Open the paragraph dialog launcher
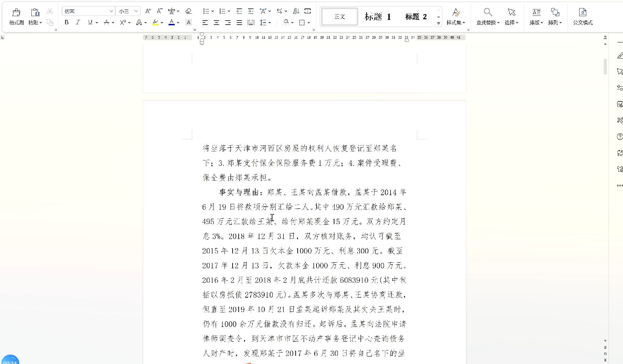This screenshot has height=364, width=623. (x=314, y=30)
